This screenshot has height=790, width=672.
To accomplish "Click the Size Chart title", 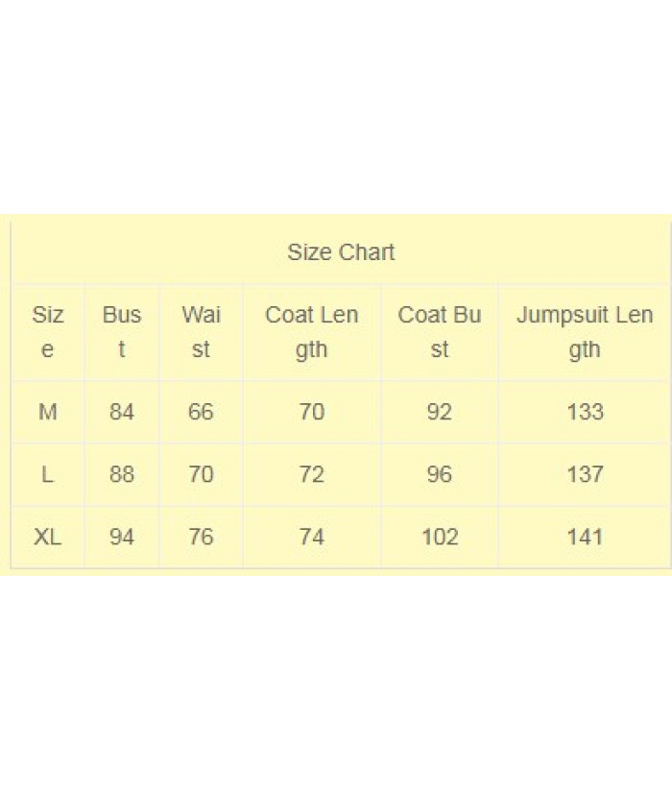I will click(341, 251).
